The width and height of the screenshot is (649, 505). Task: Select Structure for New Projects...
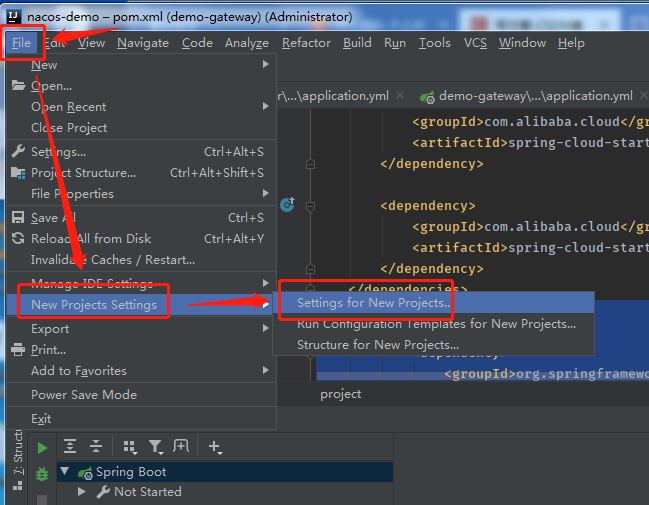pyautogui.click(x=433, y=345)
